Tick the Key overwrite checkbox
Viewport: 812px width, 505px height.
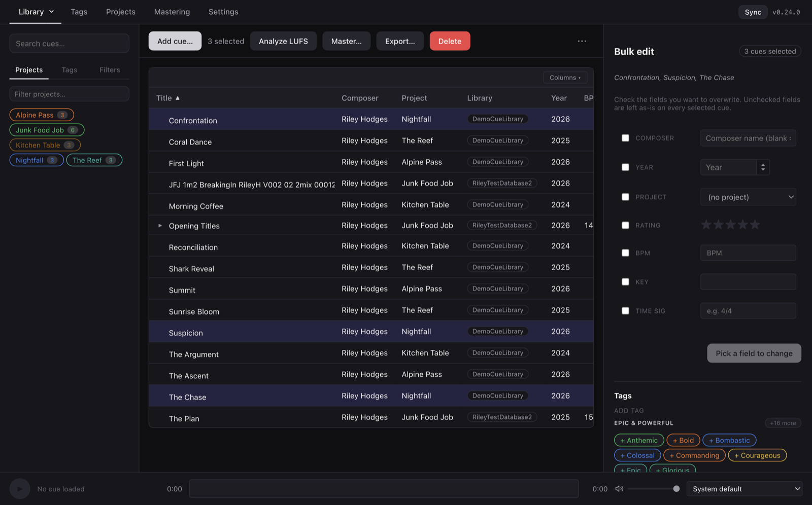pyautogui.click(x=625, y=281)
